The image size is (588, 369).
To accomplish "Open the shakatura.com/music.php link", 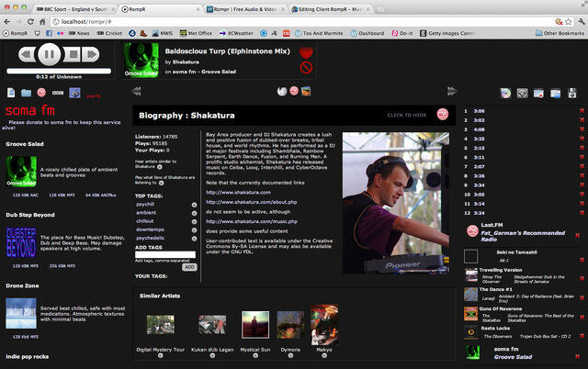I will pos(252,221).
